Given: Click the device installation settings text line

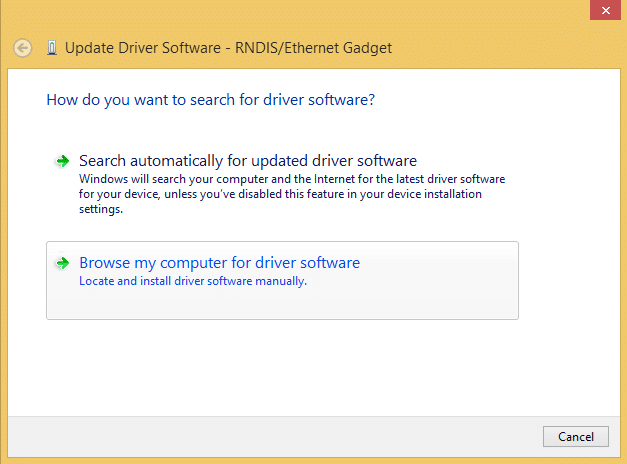Looking at the screenshot, I should coord(100,210).
